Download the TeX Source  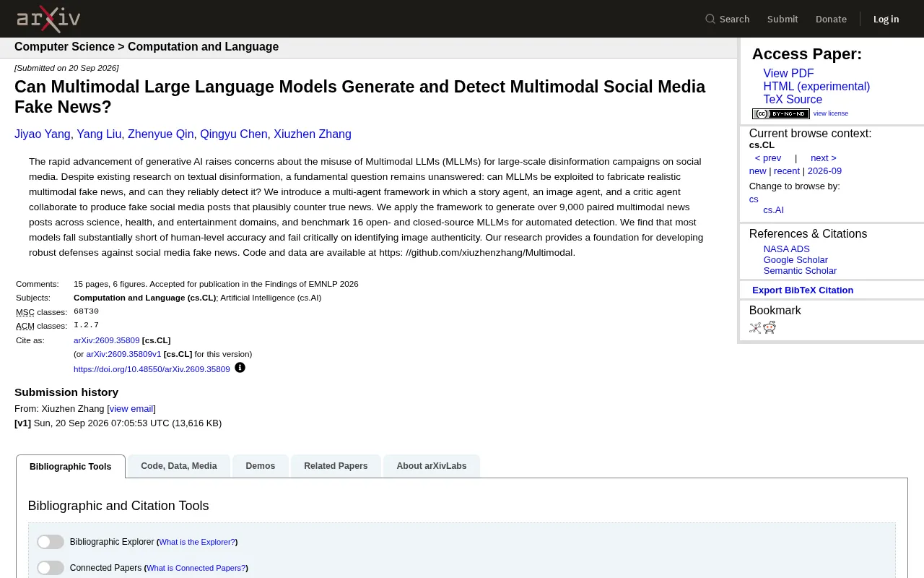click(793, 100)
